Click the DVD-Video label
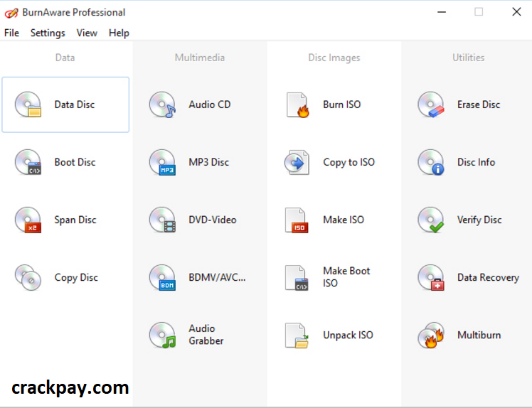 [x=213, y=220]
